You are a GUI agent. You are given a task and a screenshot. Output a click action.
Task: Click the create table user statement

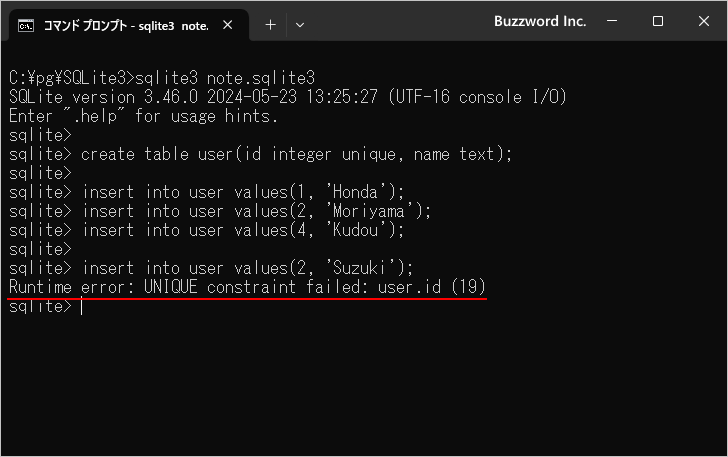point(296,154)
